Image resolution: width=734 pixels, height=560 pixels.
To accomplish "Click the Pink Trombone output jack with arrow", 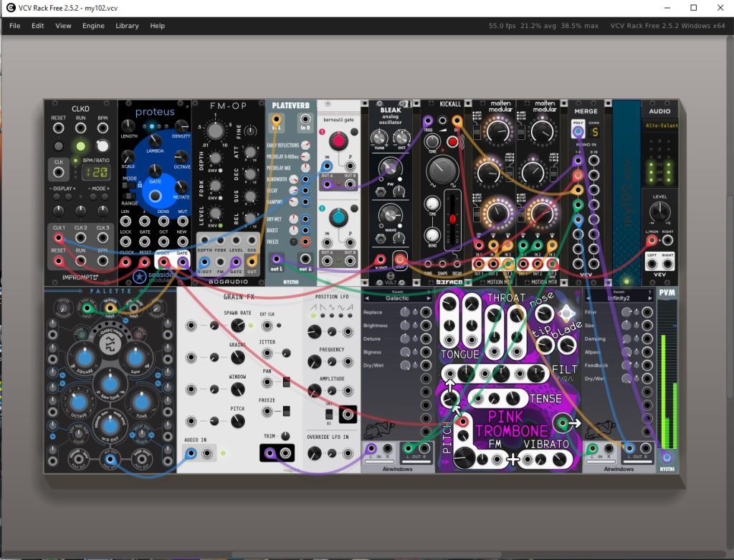I will point(562,423).
